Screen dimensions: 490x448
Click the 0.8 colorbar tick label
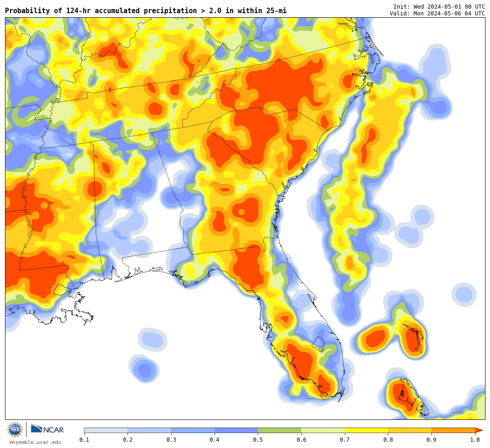coord(388,440)
